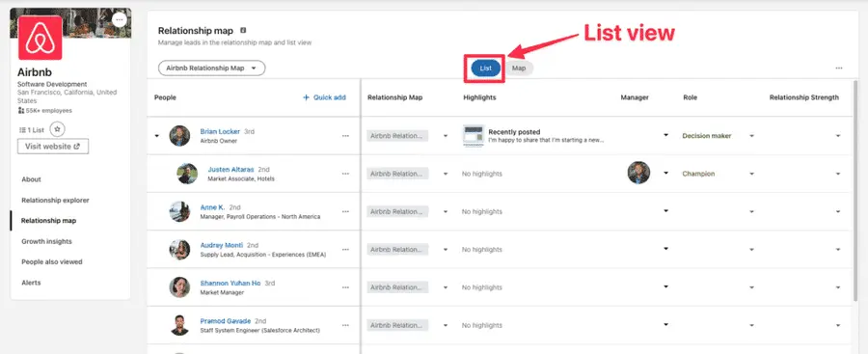Viewport: 868px width, 354px height.
Task: Click the vertical scrollbar of the table
Action: click(x=854, y=191)
